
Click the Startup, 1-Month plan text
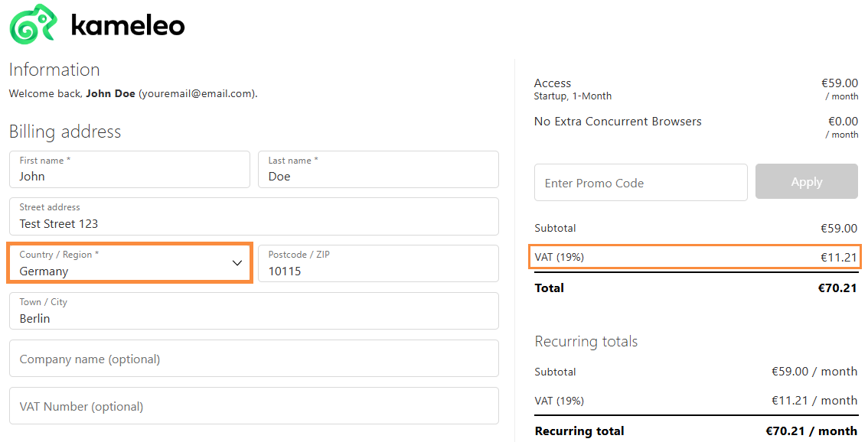point(573,96)
